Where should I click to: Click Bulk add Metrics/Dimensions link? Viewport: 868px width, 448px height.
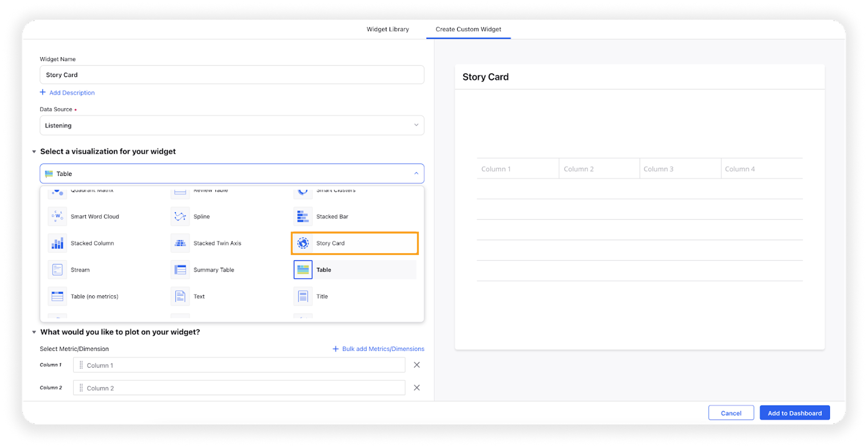383,349
